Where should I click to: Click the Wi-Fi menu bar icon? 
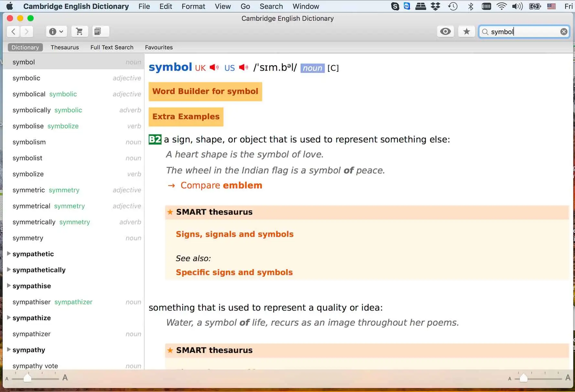click(x=502, y=6)
